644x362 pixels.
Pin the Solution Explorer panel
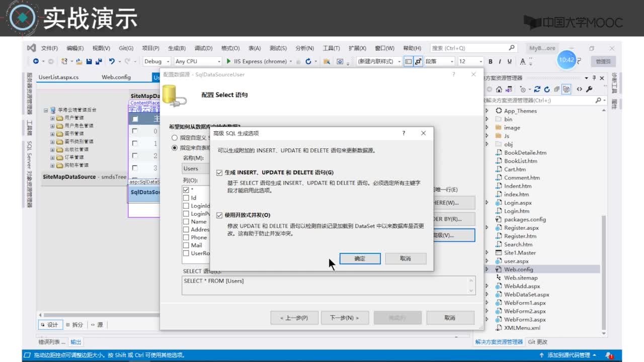pos(594,78)
